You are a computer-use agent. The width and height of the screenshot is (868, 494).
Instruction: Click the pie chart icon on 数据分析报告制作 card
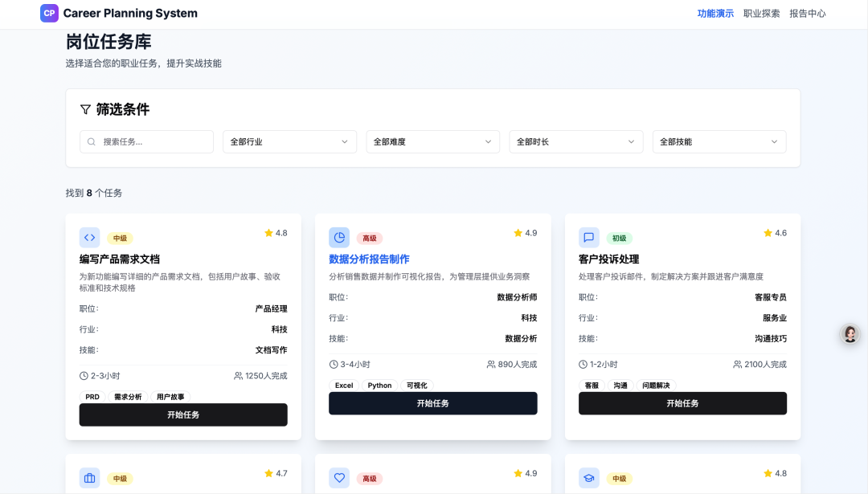[x=339, y=238]
